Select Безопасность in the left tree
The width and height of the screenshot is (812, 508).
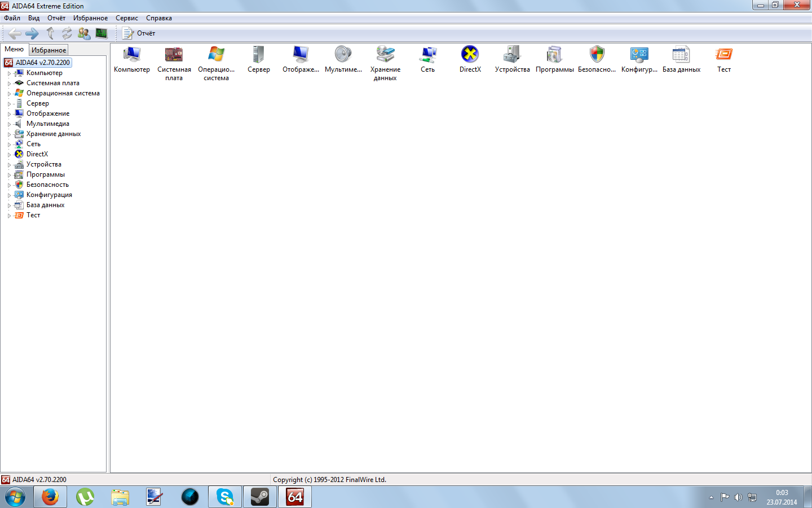(47, 185)
